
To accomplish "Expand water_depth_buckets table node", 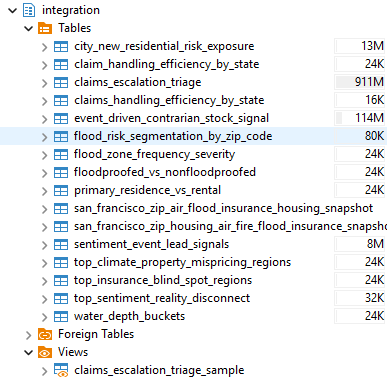I will [44, 317].
